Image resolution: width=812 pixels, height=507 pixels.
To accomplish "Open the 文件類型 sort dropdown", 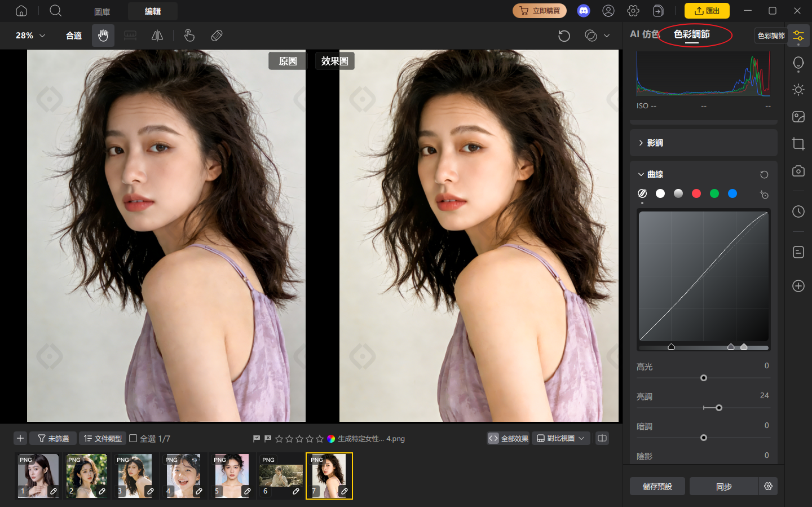I will point(103,438).
